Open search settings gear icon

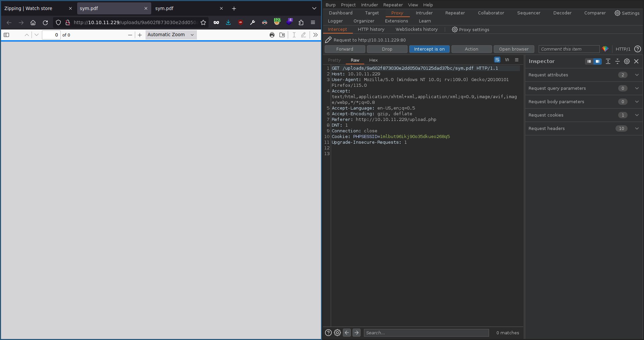click(x=337, y=333)
